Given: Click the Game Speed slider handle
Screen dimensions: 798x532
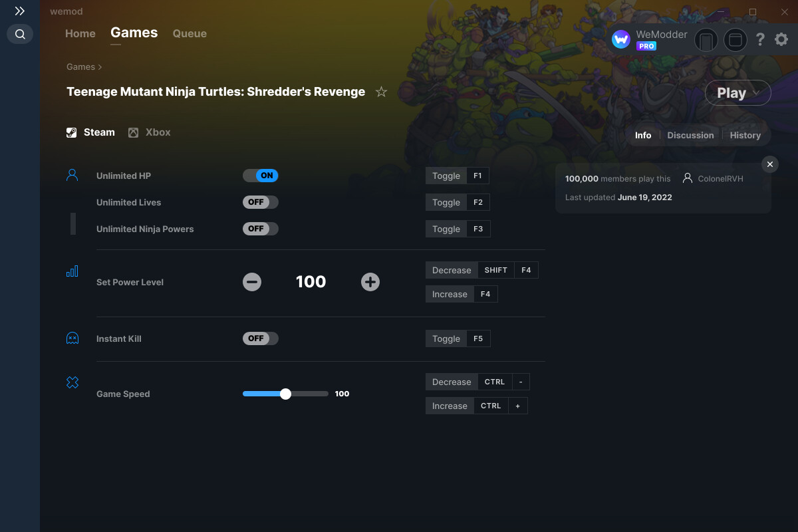Looking at the screenshot, I should click(286, 394).
